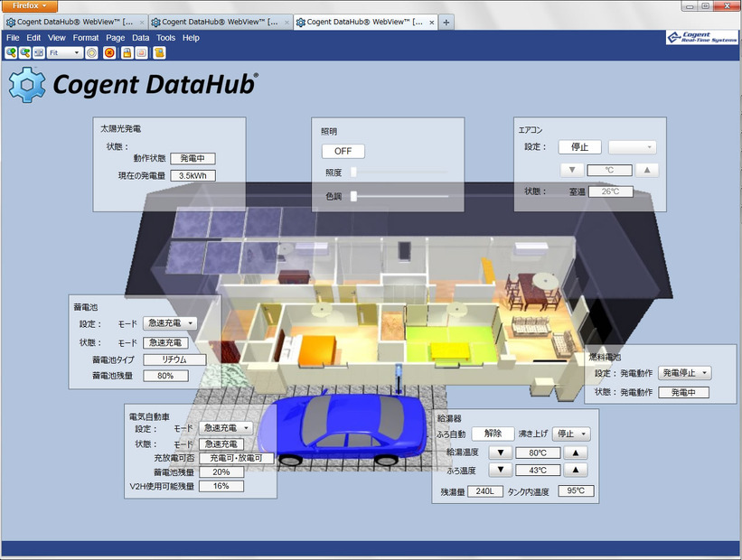Open the File menu

coord(13,38)
